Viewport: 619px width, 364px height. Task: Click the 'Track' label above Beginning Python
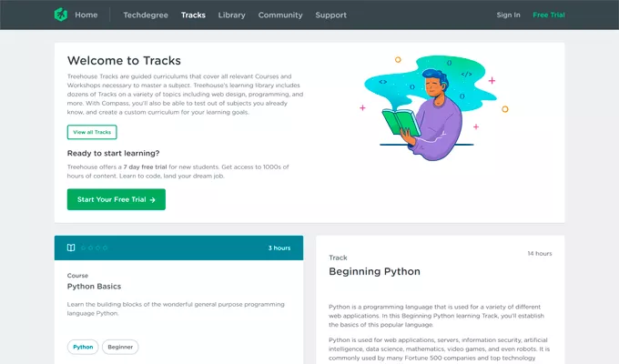(x=338, y=258)
